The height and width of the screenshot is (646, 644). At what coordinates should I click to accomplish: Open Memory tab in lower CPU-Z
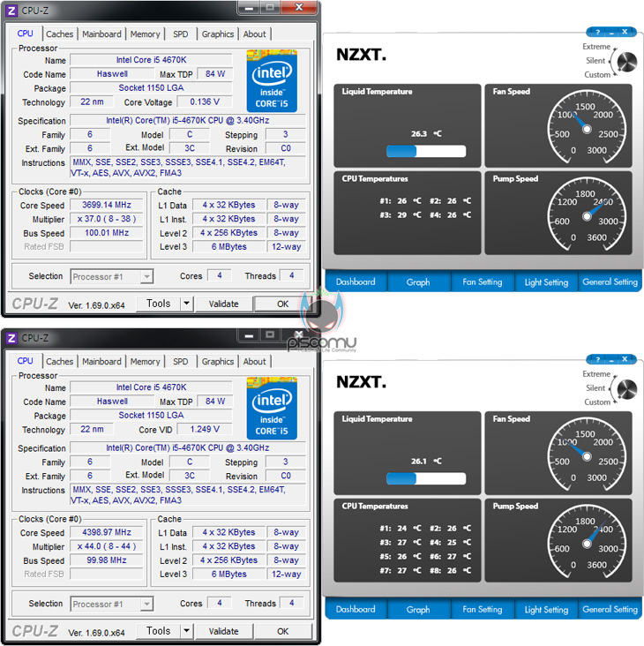145,361
